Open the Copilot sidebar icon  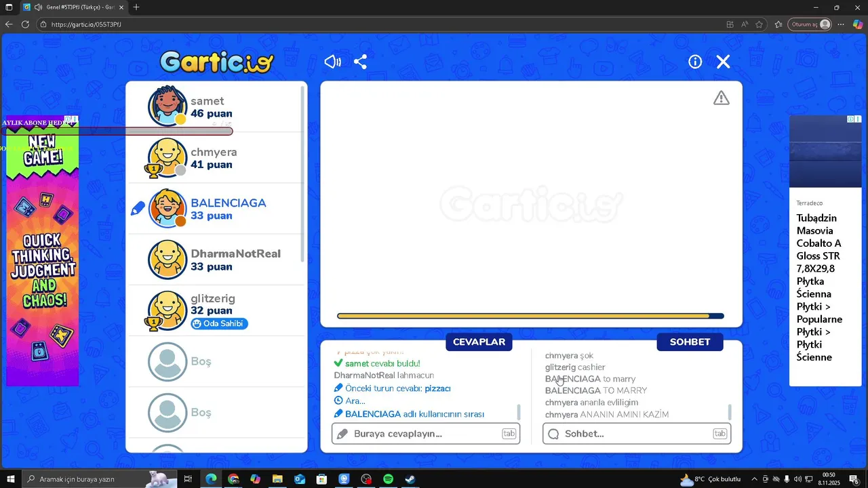coord(858,24)
